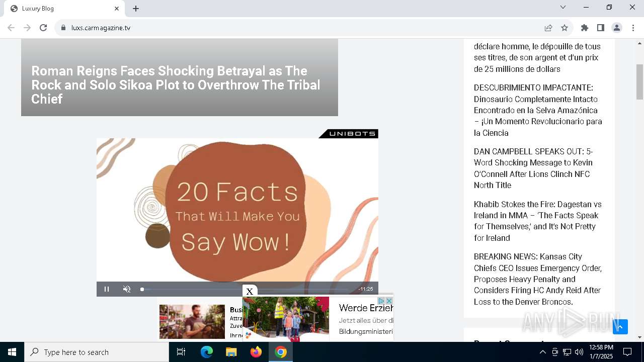Click the forward navigation arrow
This screenshot has width=644, height=362.
[27, 28]
